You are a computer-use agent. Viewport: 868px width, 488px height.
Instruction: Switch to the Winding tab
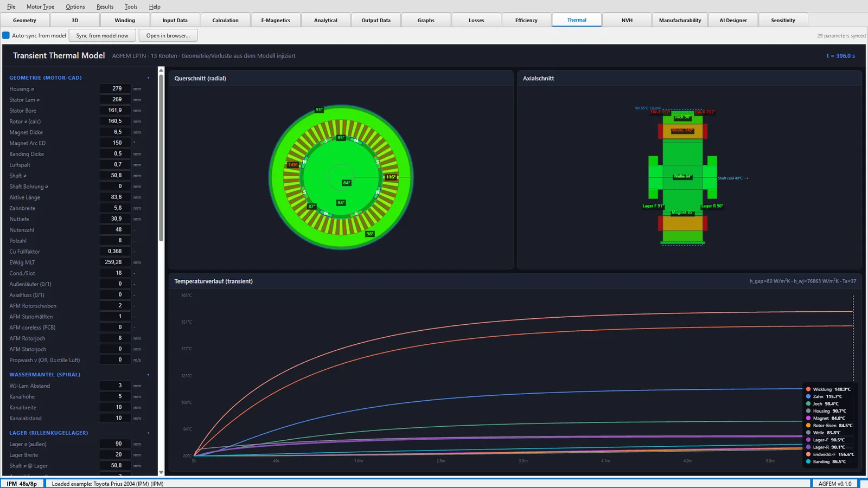pos(125,20)
